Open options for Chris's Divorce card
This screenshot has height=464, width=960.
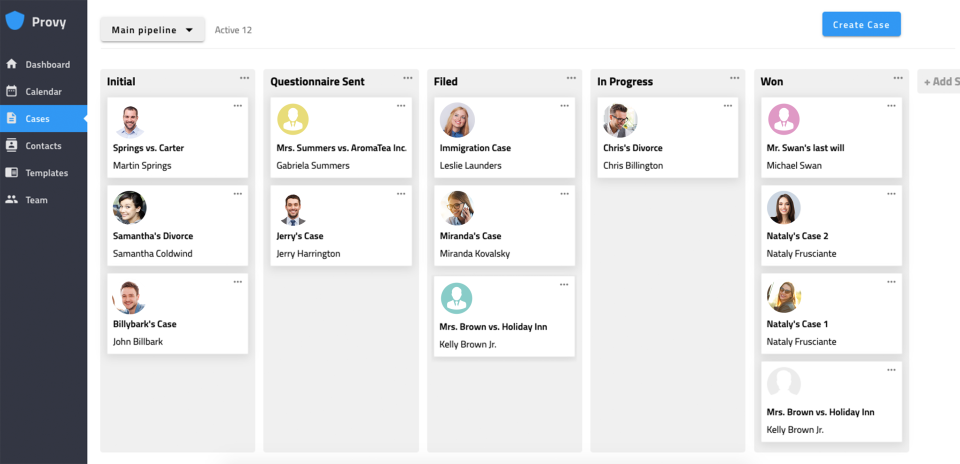coord(727,105)
